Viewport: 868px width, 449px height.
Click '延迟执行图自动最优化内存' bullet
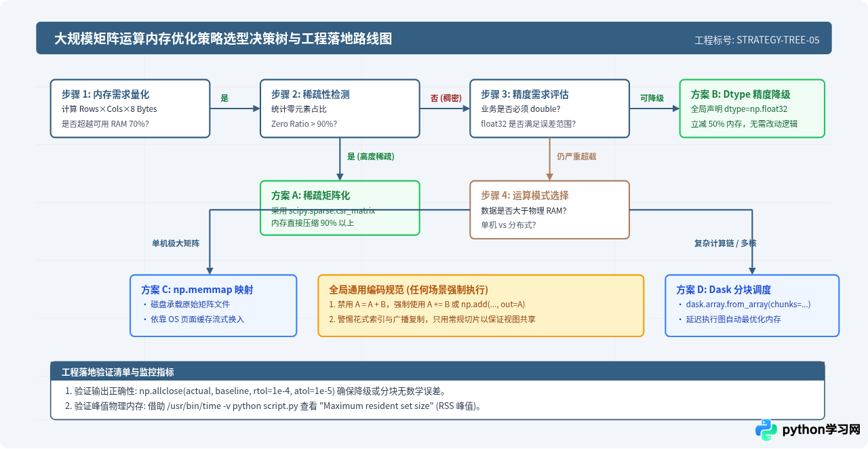point(729,319)
